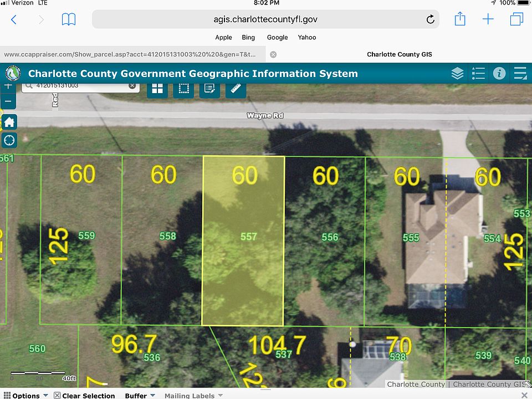
Task: Activate the dashed rectangle select tool
Action: tap(183, 89)
